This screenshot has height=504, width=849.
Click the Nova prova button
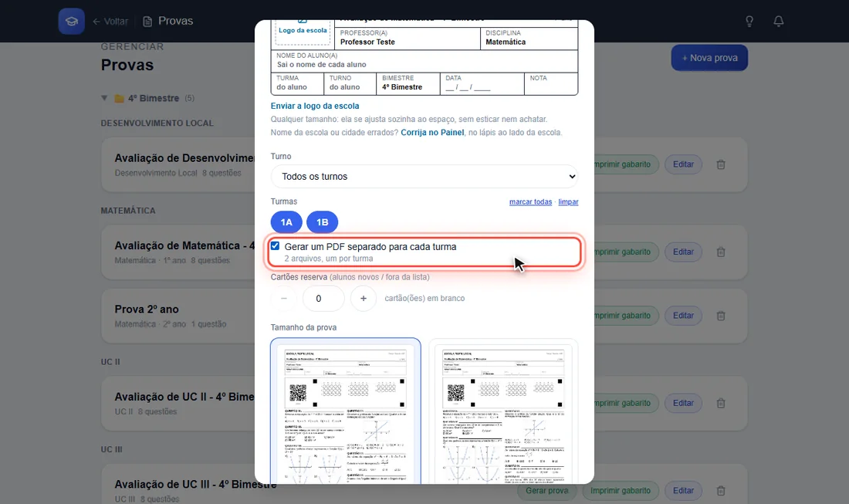[x=709, y=58]
